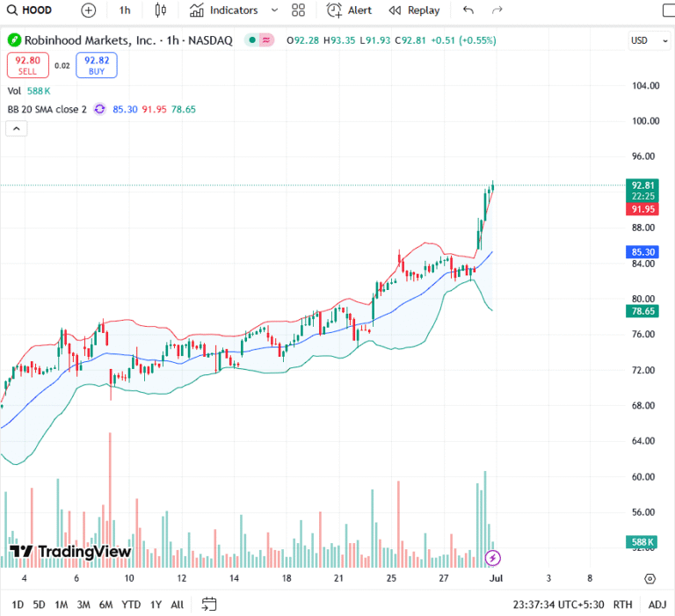Click the 25 date label on the time axis
The image size is (675, 616).
[391, 578]
